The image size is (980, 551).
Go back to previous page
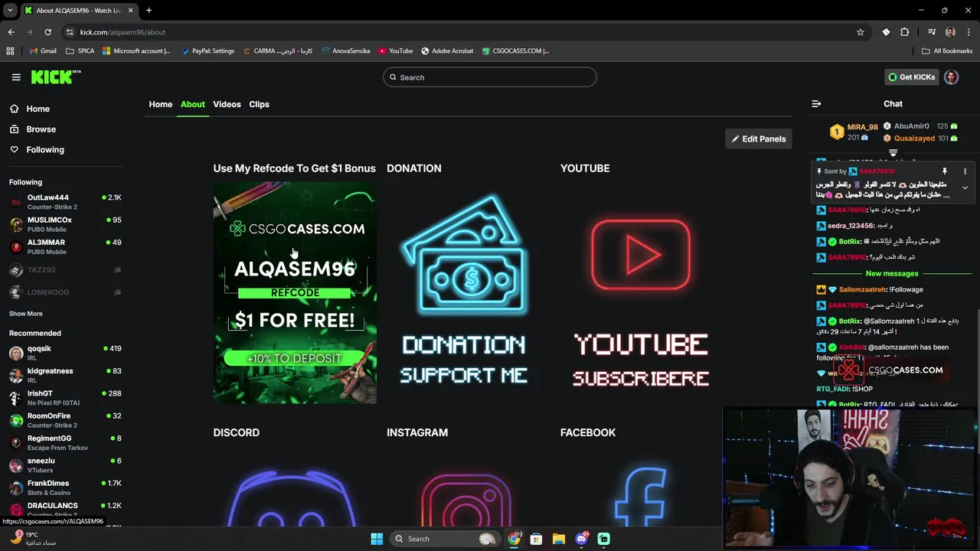(x=11, y=32)
